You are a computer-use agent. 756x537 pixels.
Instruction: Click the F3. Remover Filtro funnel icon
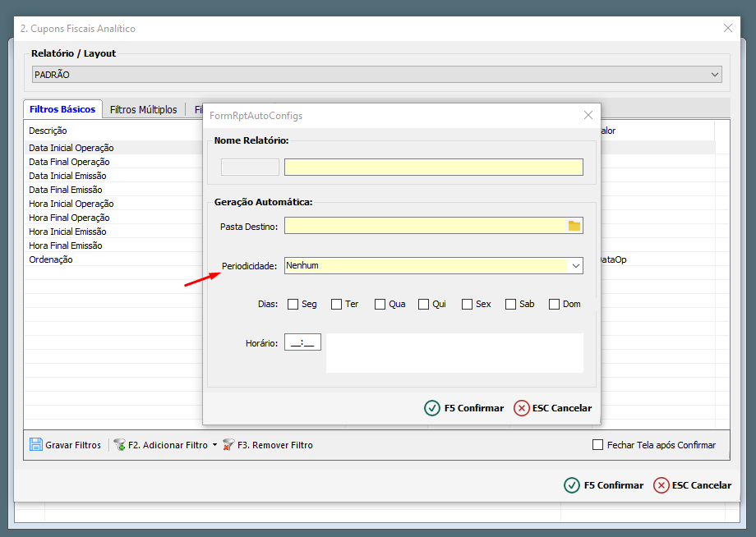228,445
